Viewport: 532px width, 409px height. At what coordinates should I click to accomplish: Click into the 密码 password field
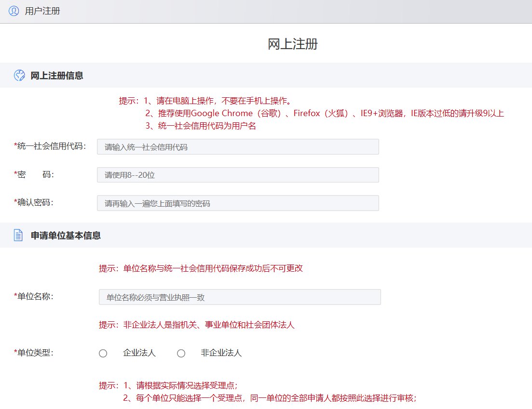237,175
